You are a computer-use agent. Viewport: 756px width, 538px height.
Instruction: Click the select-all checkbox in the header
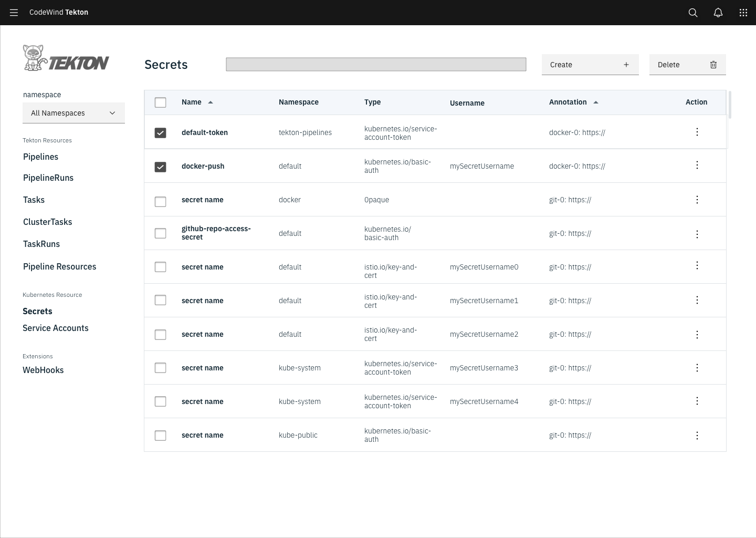pos(160,102)
